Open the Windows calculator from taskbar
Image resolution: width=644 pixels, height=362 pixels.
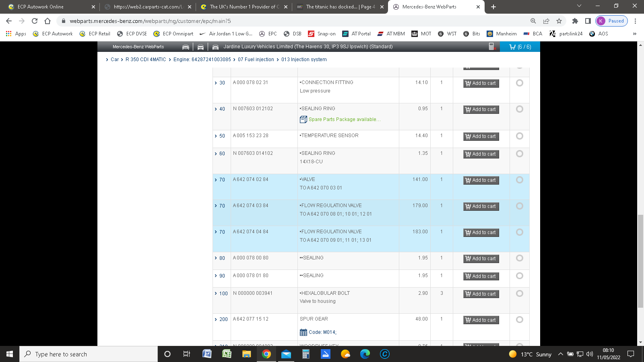pos(306,354)
